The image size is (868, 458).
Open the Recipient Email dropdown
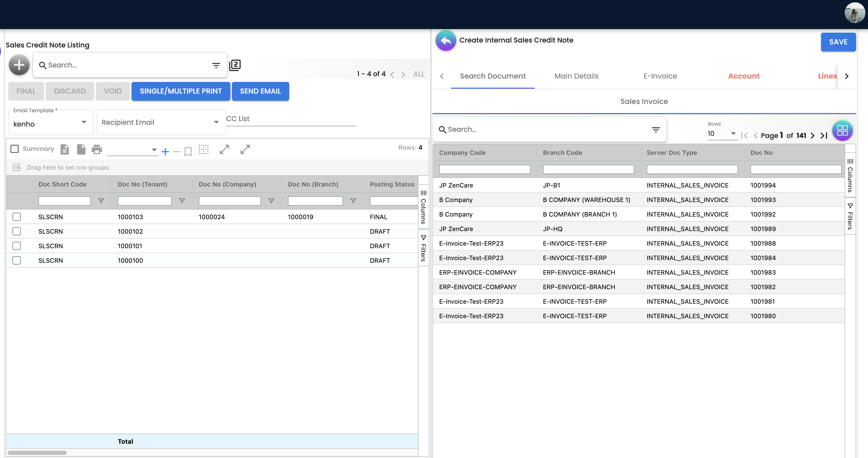(x=161, y=122)
